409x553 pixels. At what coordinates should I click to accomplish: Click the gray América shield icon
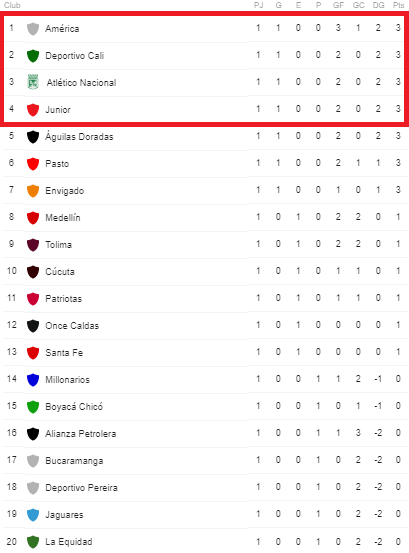tap(33, 29)
